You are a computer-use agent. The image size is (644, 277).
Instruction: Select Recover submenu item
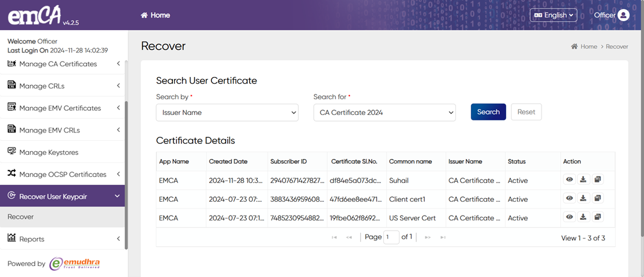click(x=20, y=217)
